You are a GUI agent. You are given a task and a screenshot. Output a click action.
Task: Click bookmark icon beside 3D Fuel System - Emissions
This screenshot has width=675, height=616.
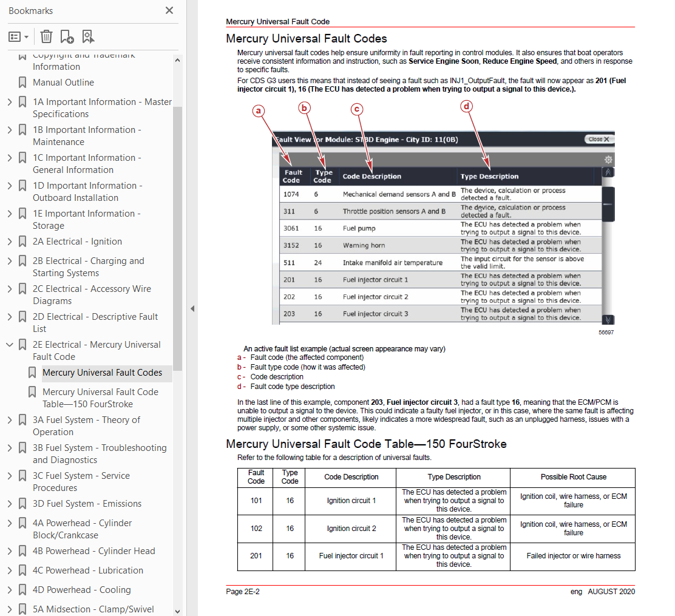point(22,504)
